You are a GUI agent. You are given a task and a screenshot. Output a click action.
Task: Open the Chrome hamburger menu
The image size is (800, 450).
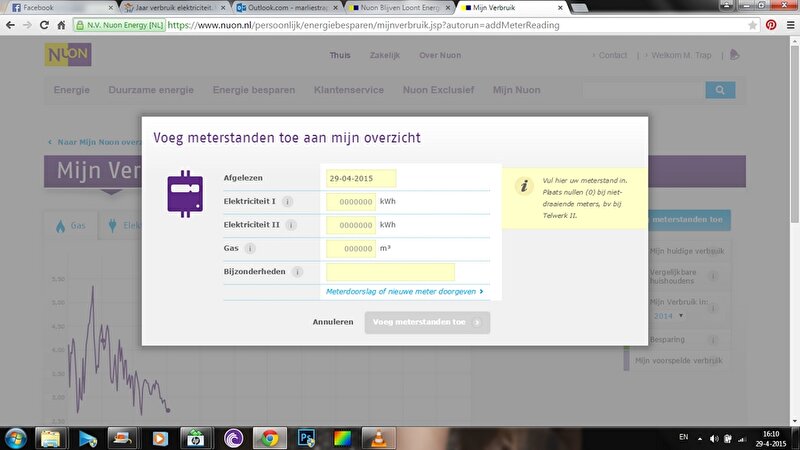pyautogui.click(x=790, y=24)
